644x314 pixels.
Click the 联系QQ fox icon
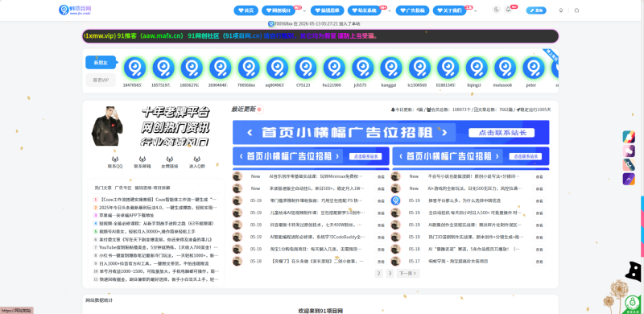click(115, 159)
